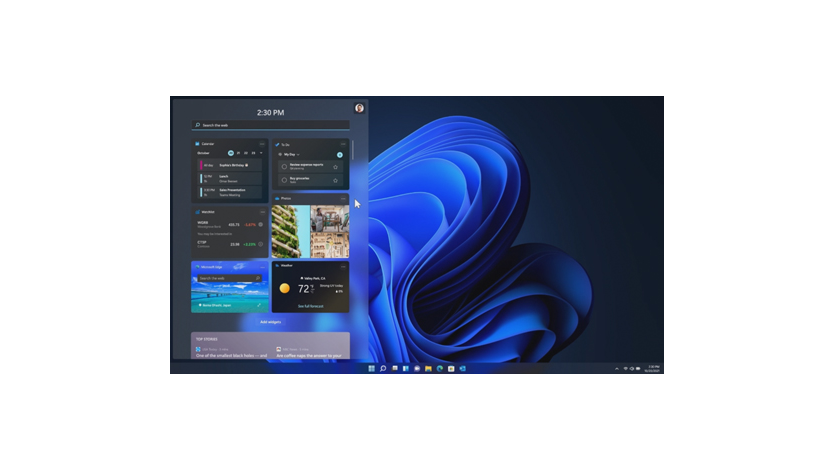
Task: Open Task View from taskbar
Action: 395,368
